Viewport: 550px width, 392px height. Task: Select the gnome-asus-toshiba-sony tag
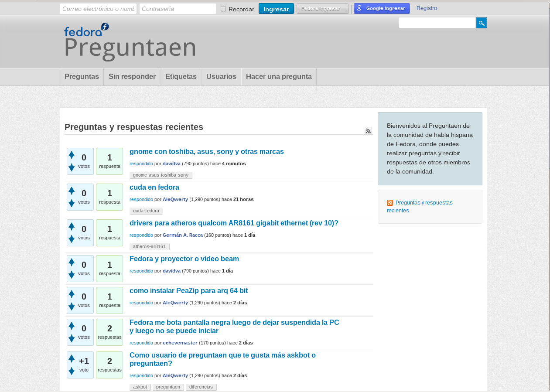(x=161, y=175)
